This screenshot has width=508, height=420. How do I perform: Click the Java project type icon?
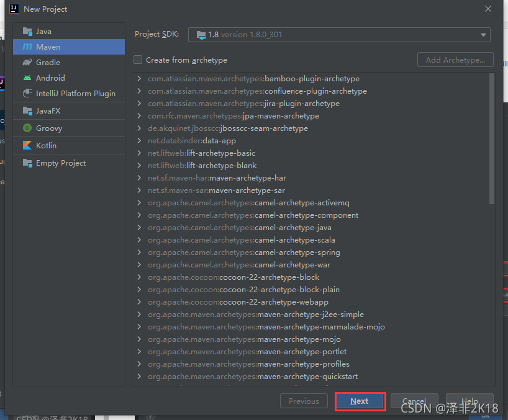(27, 32)
